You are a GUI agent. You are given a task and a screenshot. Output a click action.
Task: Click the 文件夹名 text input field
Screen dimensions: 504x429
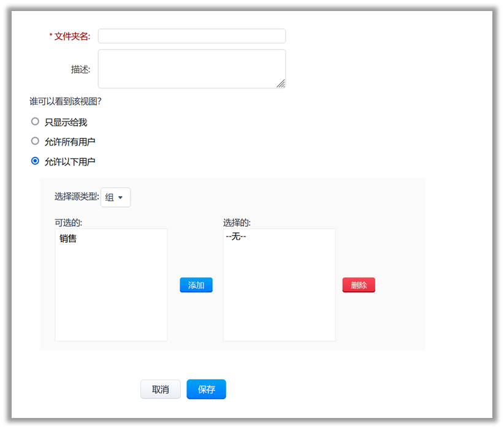pos(191,36)
